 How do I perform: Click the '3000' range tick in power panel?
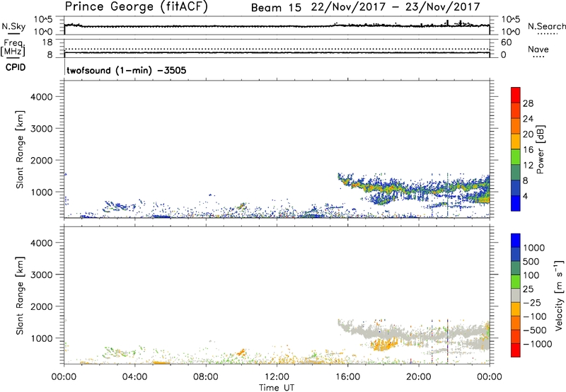[41, 129]
